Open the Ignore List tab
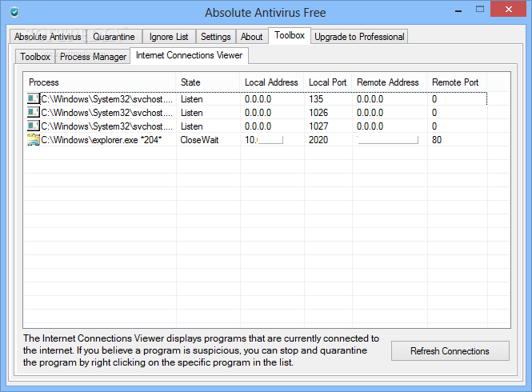Image resolution: width=532 pixels, height=392 pixels. pyautogui.click(x=169, y=37)
